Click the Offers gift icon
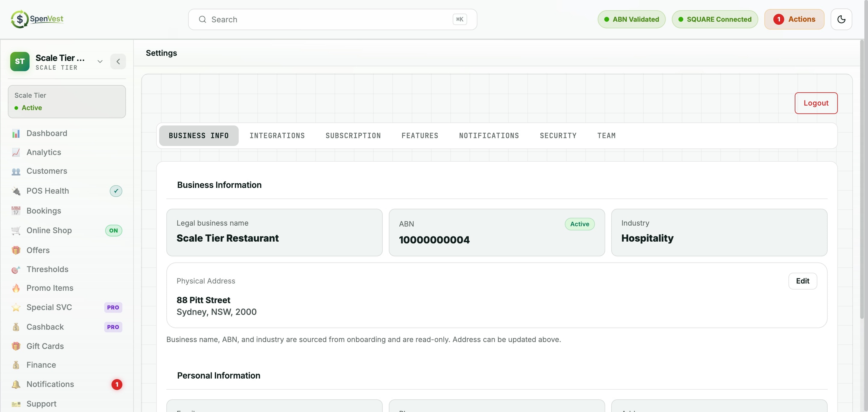The image size is (868, 412). click(16, 250)
